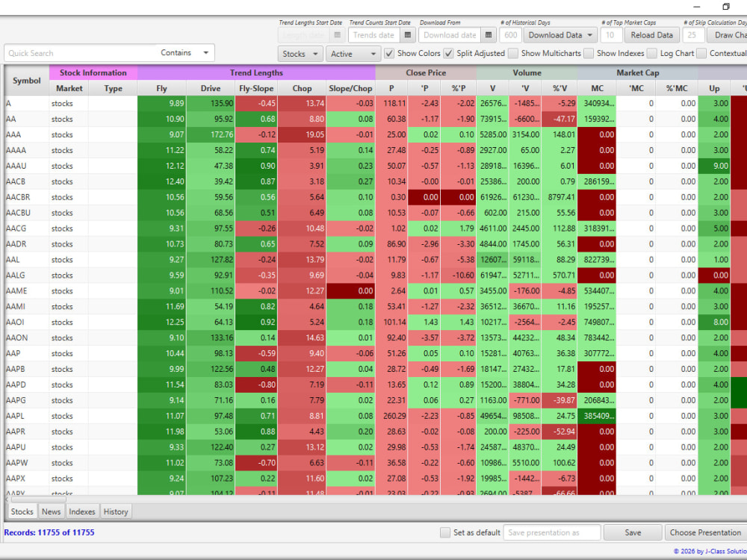
Task: Enable the Show Indexes checkbox
Action: coord(589,53)
